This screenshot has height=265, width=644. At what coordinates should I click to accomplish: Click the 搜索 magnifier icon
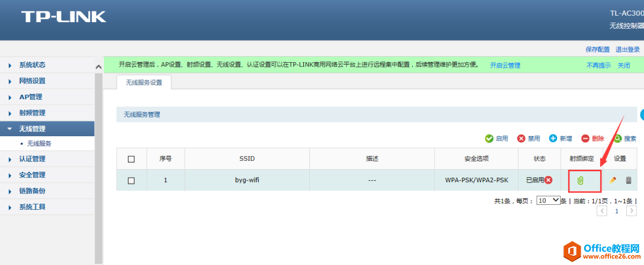[x=617, y=139]
